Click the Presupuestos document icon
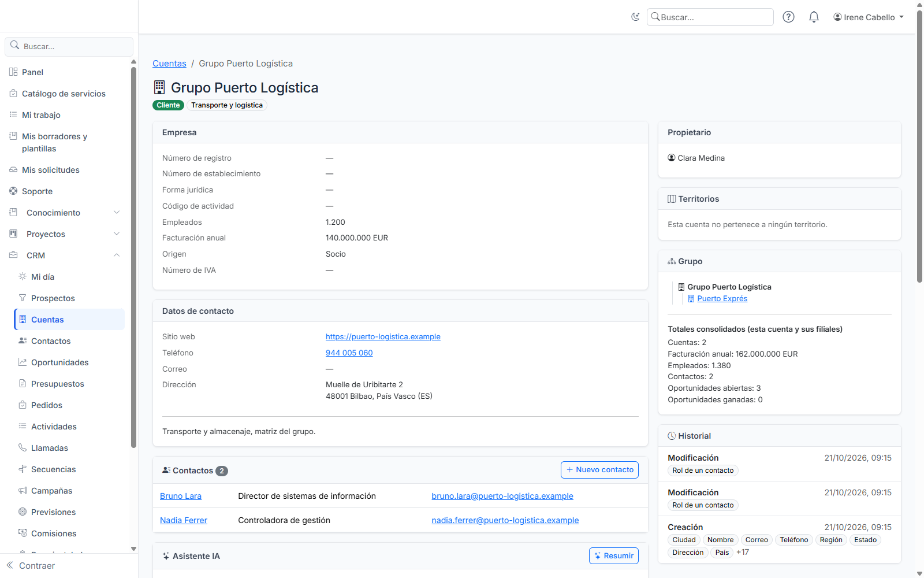 (23, 384)
